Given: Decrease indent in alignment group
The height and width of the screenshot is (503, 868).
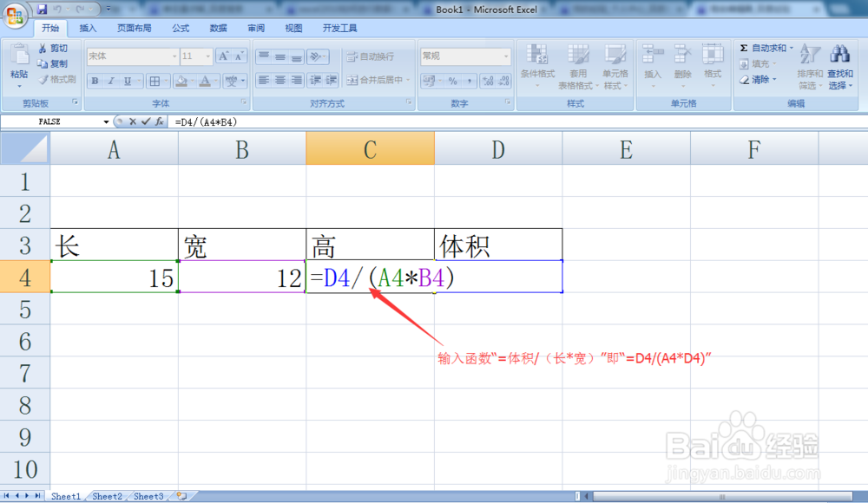Looking at the screenshot, I should pyautogui.click(x=315, y=81).
